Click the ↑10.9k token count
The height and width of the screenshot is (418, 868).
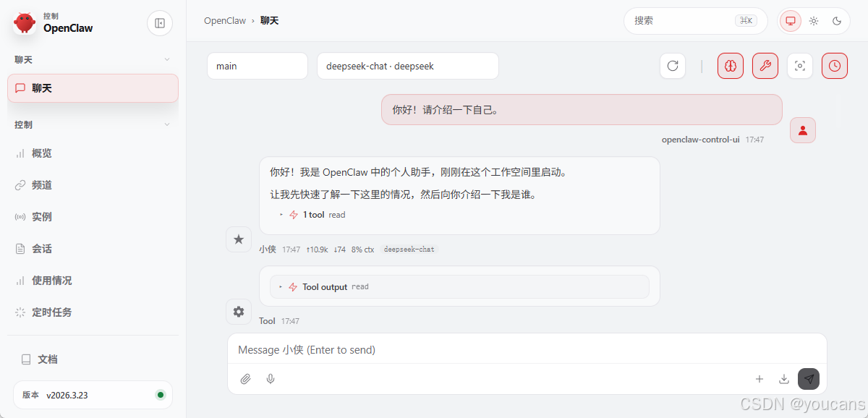[x=317, y=249]
